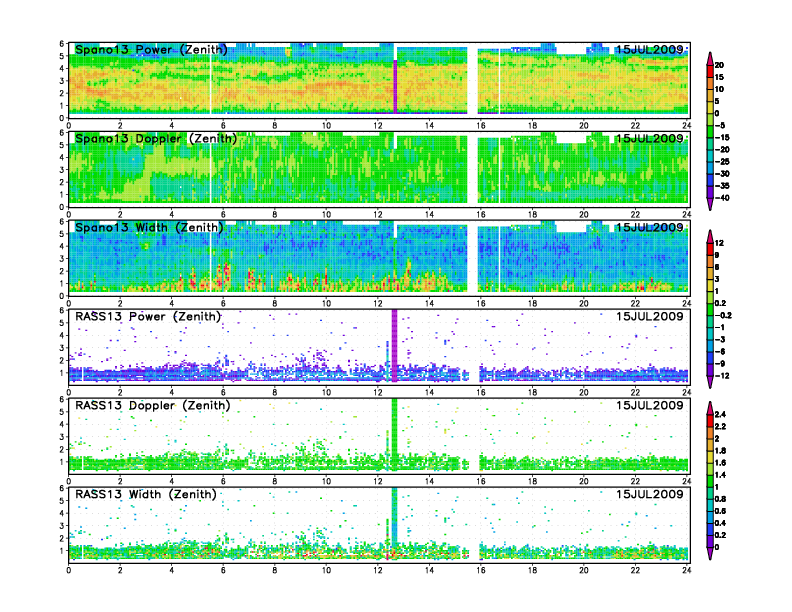Screen dimensions: 792x612
Task: Select the 15JUL2009 date in Spano13 Doppler panel
Action: click(649, 138)
